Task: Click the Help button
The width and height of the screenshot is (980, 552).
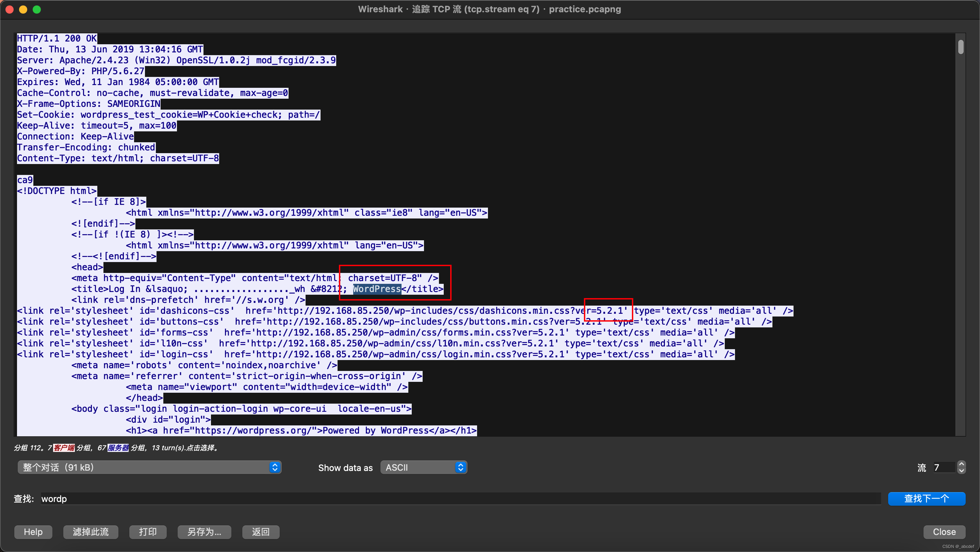Action: click(x=33, y=532)
